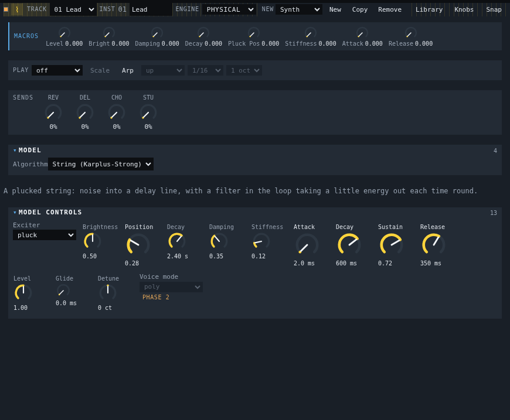
Task: Click the Damping knob at 0.35
Action: point(219,241)
